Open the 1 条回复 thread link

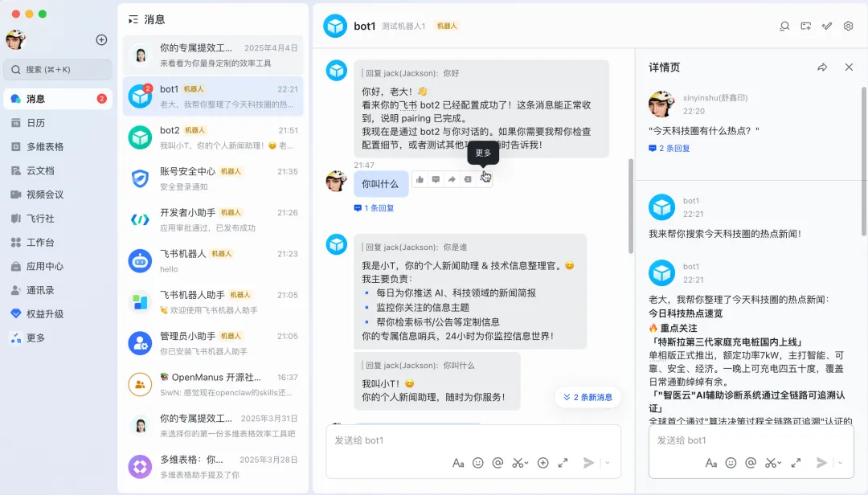(x=375, y=208)
